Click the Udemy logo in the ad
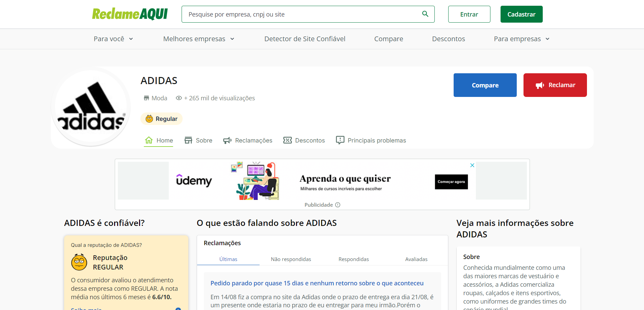 [x=194, y=180]
